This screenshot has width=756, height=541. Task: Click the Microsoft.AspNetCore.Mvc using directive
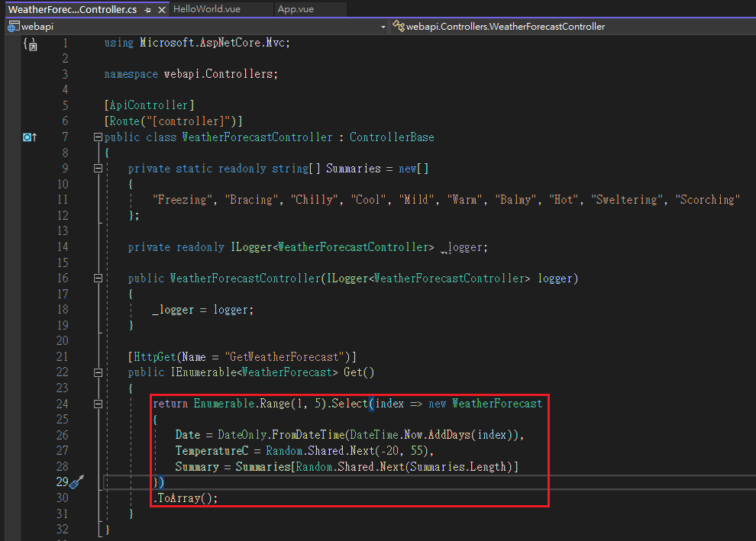click(x=197, y=43)
